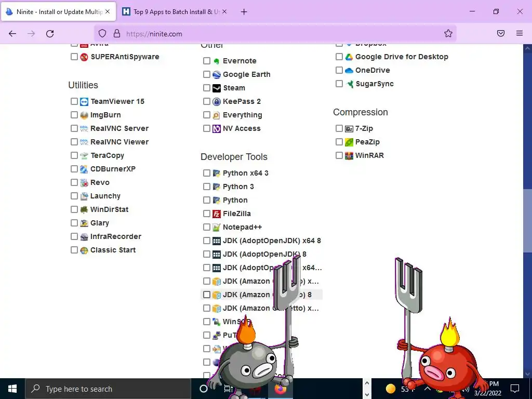Image resolution: width=532 pixels, height=399 pixels.
Task: Open the notification action center
Action: click(x=515, y=389)
